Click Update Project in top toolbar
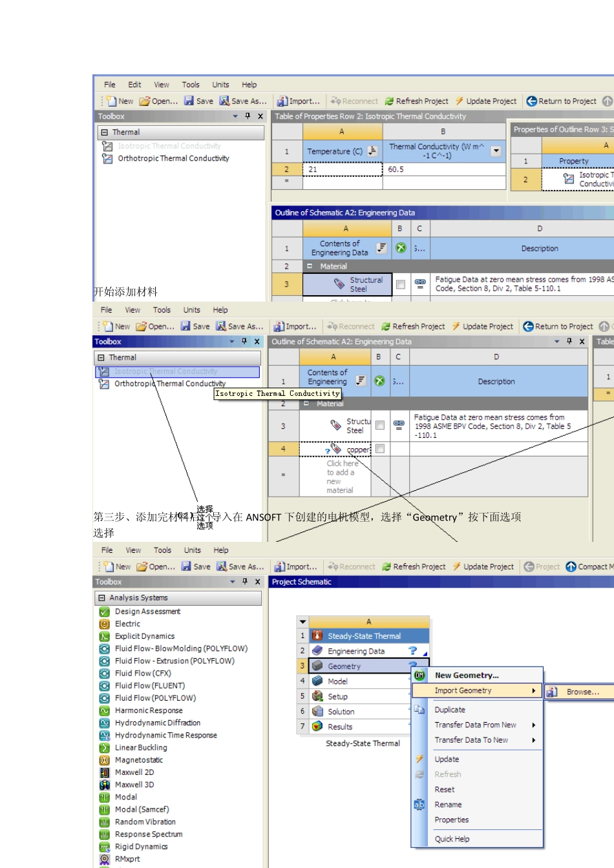 [485, 101]
